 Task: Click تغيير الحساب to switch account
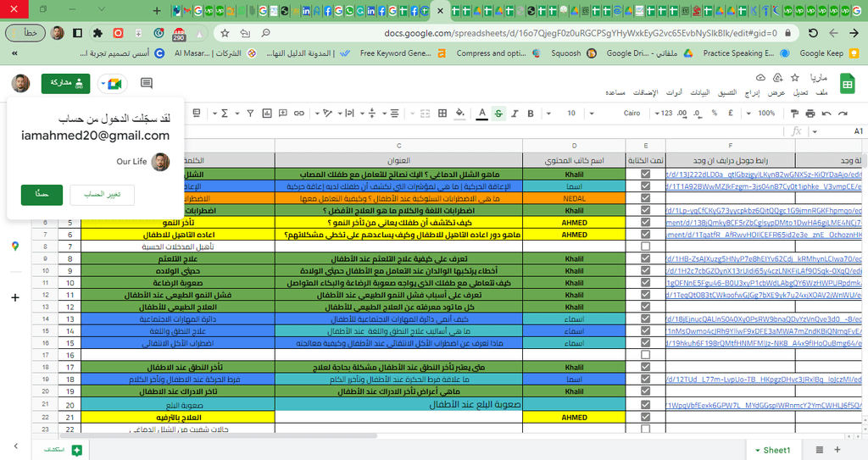(x=102, y=194)
